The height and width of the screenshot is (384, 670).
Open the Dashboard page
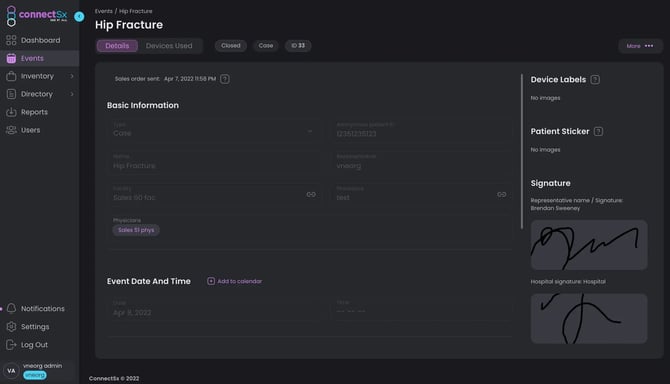[39, 40]
